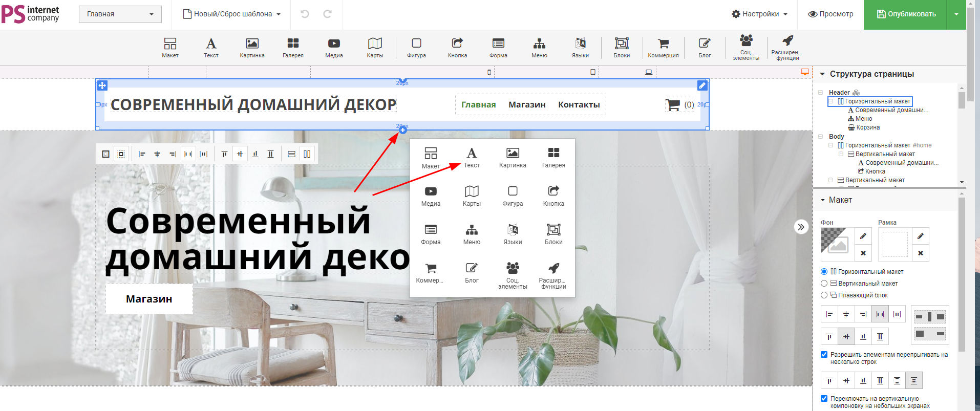Open the Commerce (Коммерция) tool in top toolbar
Viewport: 980px width, 411px height.
pyautogui.click(x=663, y=47)
